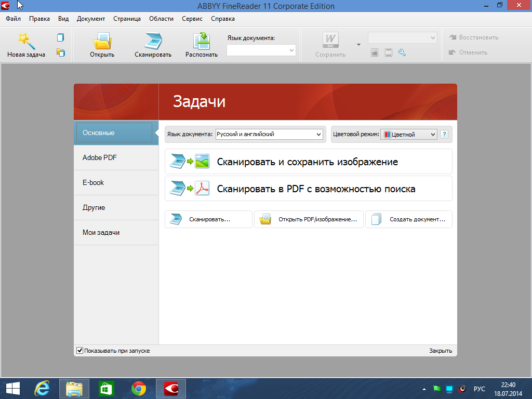Click the Восстановить redo icon
532x399 pixels.
453,37
